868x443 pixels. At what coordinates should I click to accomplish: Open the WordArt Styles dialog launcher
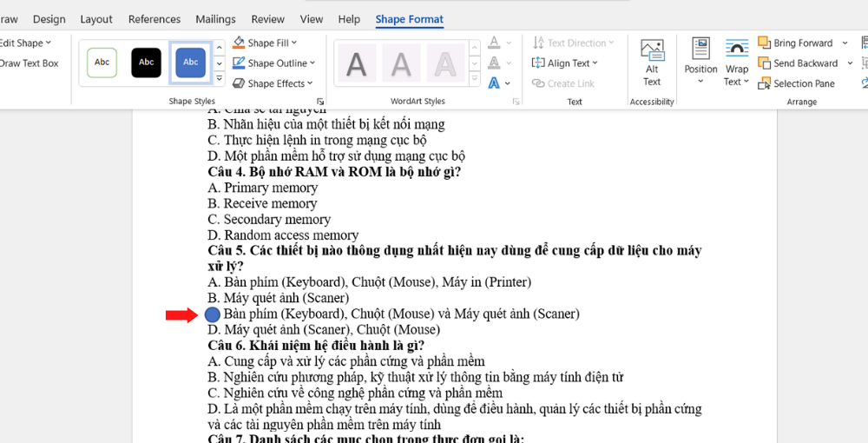coord(516,102)
